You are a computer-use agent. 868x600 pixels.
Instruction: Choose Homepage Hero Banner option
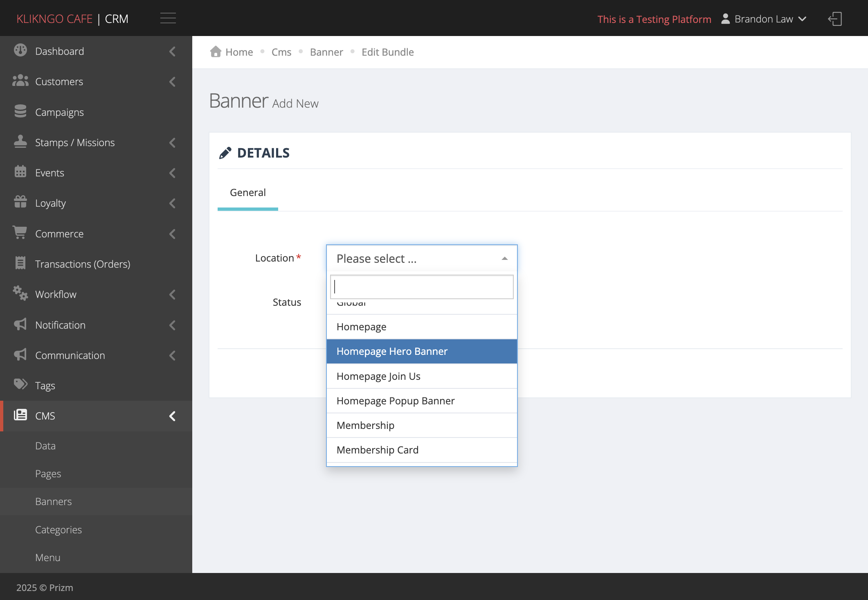click(x=422, y=352)
